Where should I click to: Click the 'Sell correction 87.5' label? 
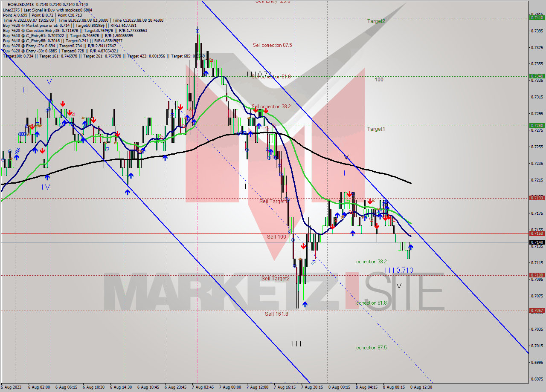click(272, 45)
